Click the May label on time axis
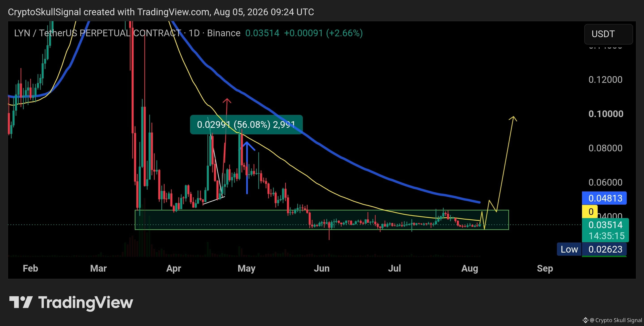This screenshot has height=326, width=644. tap(246, 268)
